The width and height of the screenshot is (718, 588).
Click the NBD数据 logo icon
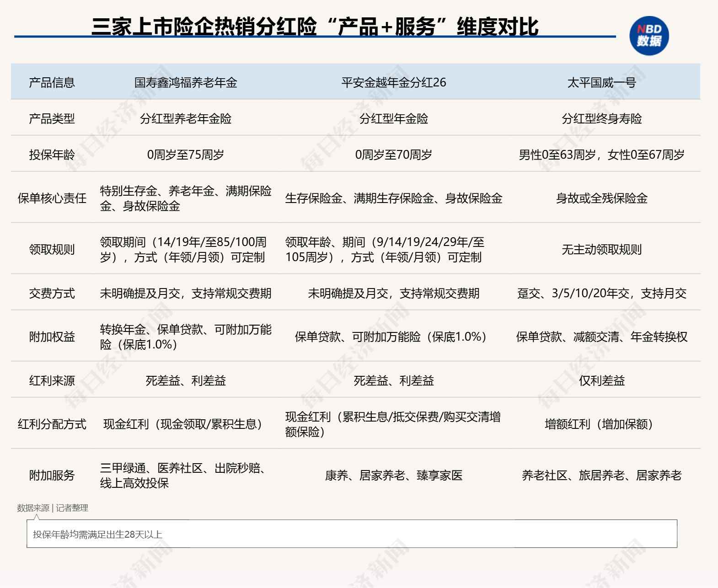(648, 36)
